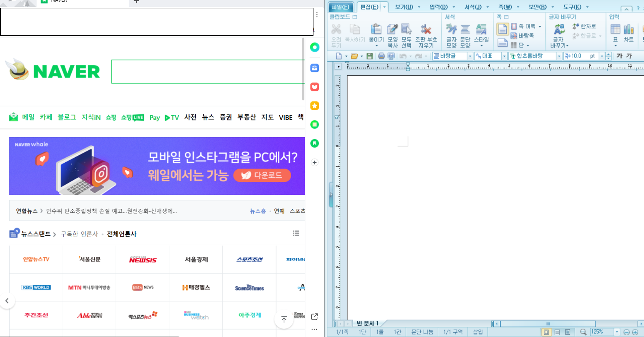The width and height of the screenshot is (644, 337).
Task: Click the save floppy disk icon
Action: [x=369, y=56]
